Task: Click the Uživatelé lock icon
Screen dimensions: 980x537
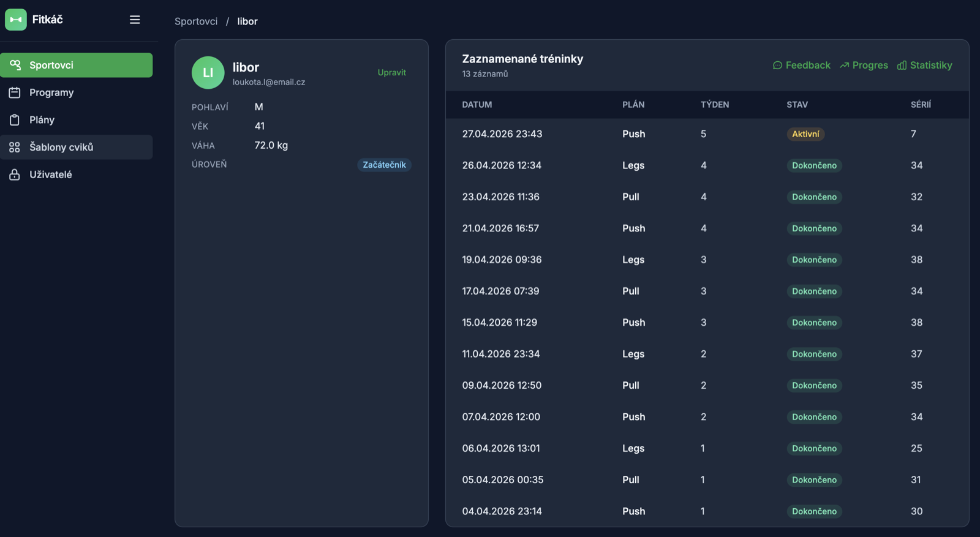Action: point(15,175)
